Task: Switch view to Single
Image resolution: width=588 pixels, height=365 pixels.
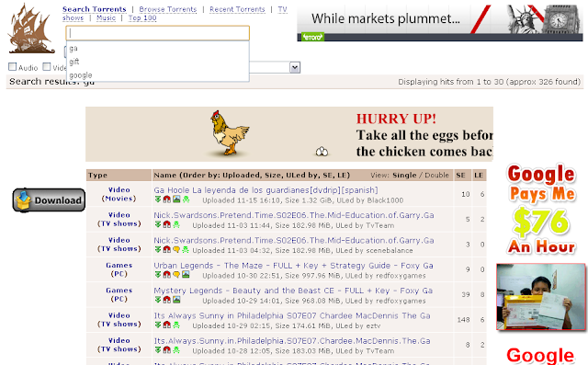Action: tap(404, 176)
